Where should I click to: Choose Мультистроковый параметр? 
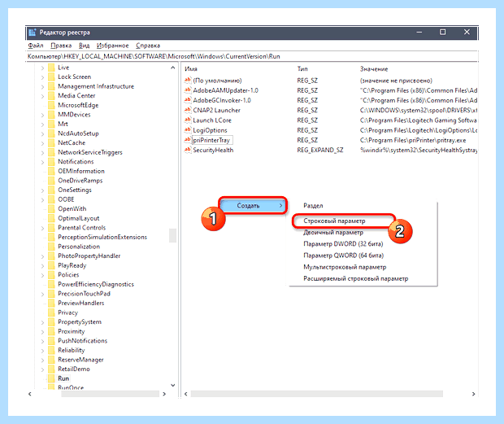(345, 267)
